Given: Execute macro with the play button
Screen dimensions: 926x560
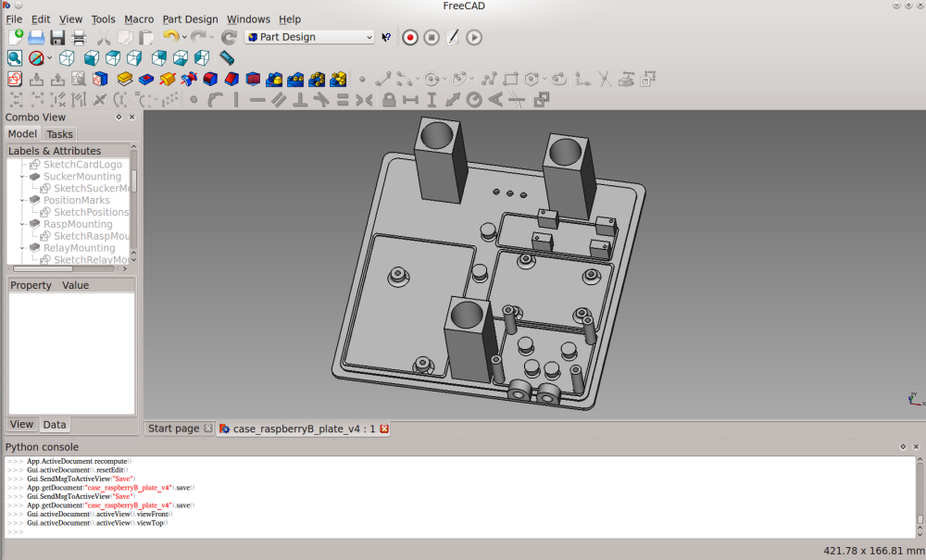Looking at the screenshot, I should tap(474, 37).
